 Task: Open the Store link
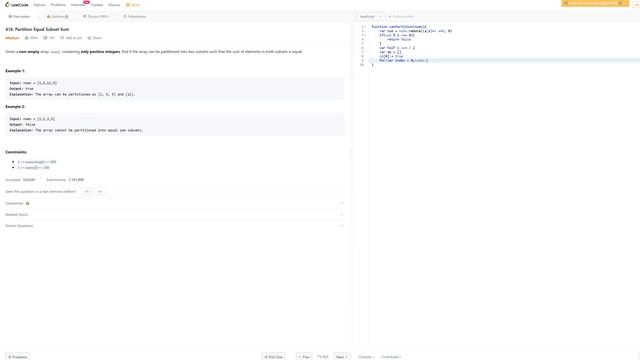(x=133, y=5)
